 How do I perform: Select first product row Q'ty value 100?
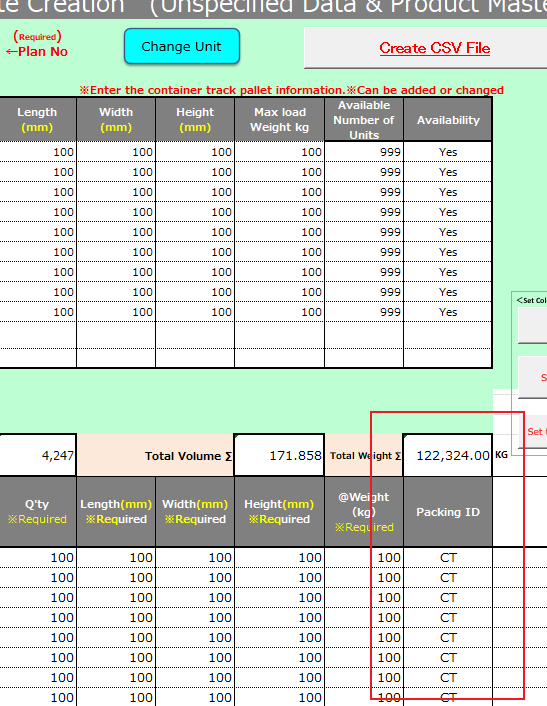(x=38, y=558)
